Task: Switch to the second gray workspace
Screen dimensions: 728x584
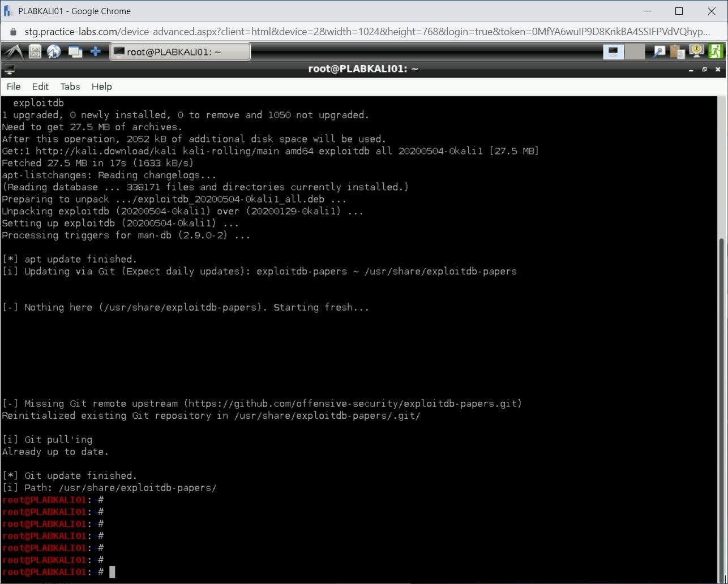Action: 635,52
